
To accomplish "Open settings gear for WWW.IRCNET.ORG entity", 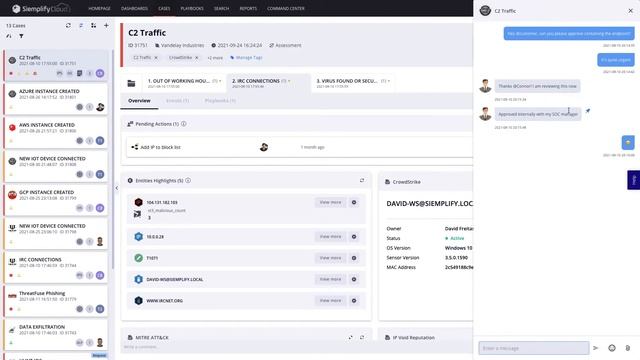I will point(354,300).
